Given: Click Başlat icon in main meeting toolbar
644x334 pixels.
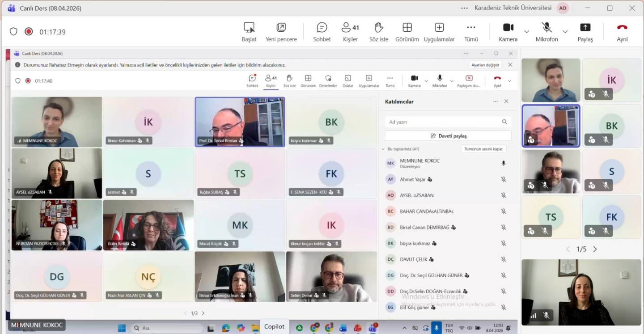Looking at the screenshot, I should pyautogui.click(x=249, y=32).
